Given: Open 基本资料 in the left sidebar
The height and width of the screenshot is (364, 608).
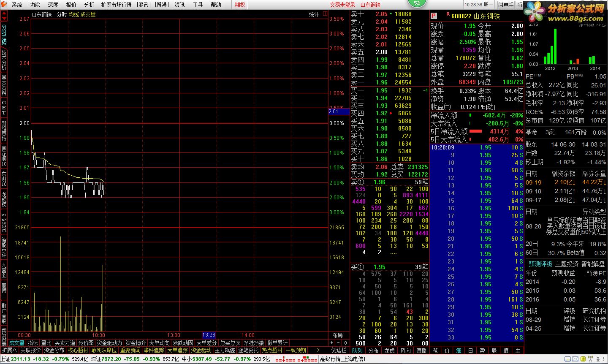Looking at the screenshot, I should 4,85.
